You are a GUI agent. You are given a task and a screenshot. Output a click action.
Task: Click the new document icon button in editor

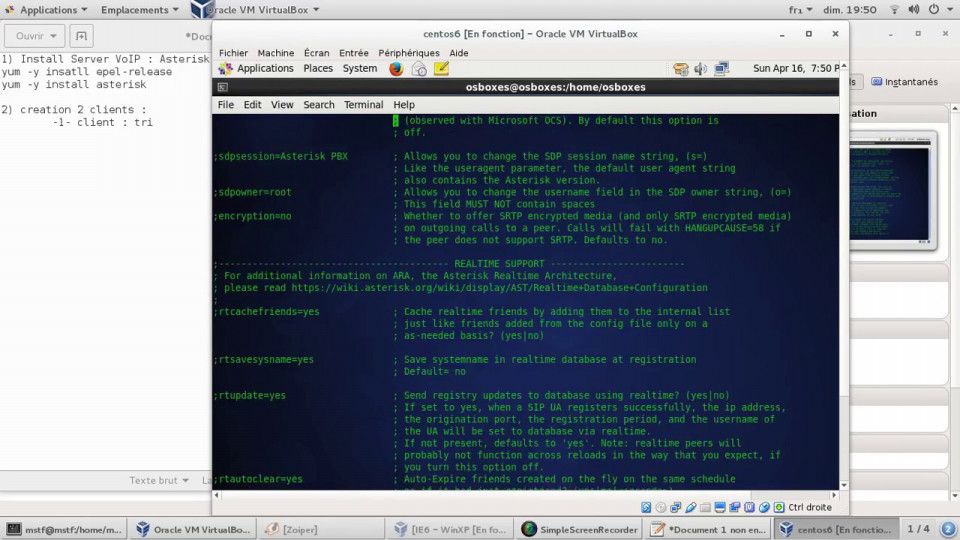click(x=81, y=36)
